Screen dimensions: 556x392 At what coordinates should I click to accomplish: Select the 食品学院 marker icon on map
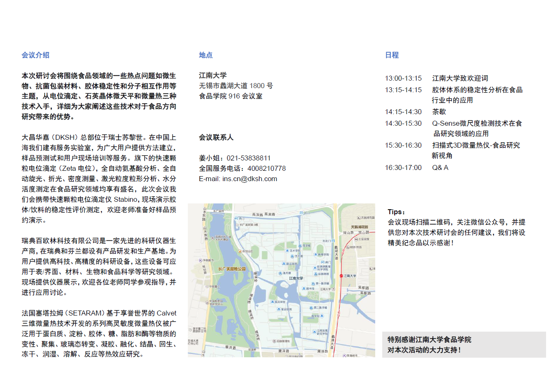[x=278, y=309]
